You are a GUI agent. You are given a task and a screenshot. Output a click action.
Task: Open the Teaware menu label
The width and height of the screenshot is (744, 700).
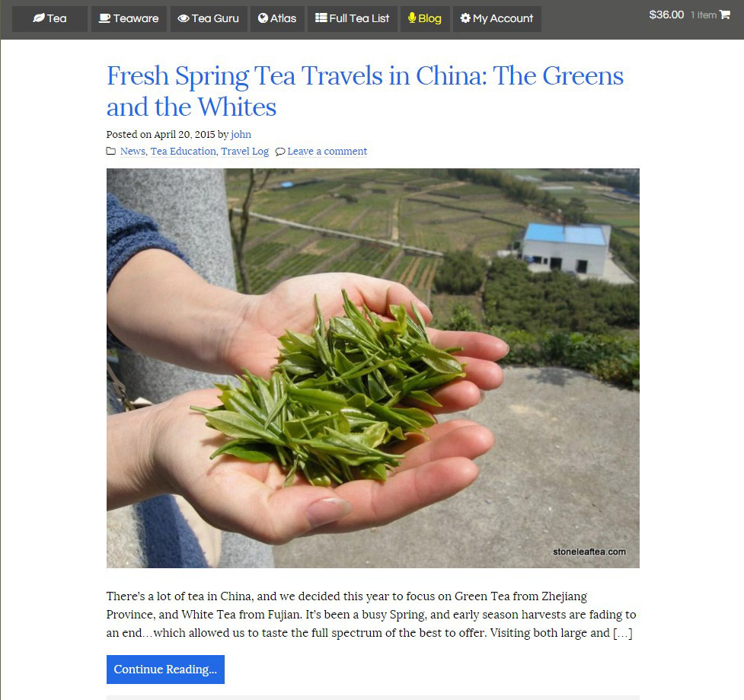pos(136,18)
